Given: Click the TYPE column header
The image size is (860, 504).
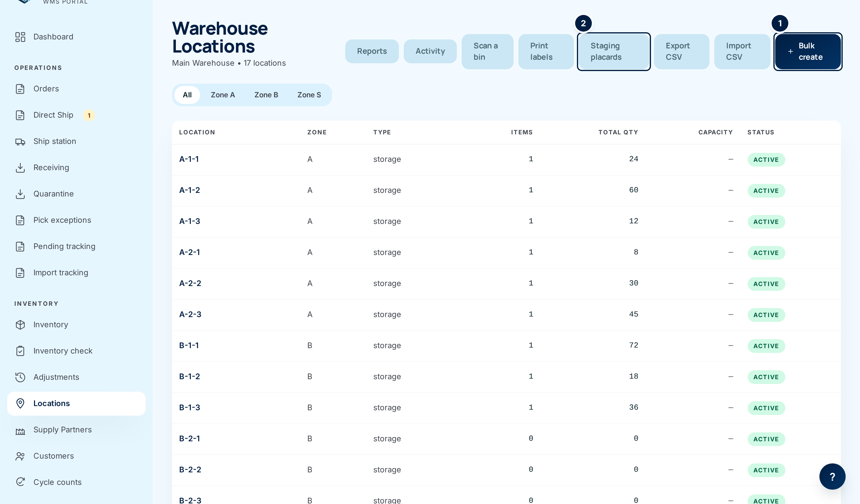Looking at the screenshot, I should click(x=382, y=132).
